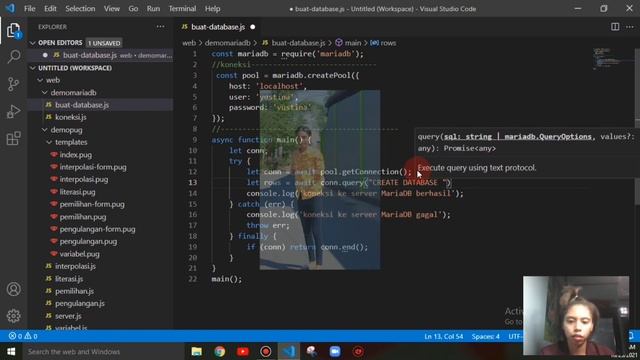The height and width of the screenshot is (360, 640).
Task: Collapse the demopug folder
Action: [44, 130]
